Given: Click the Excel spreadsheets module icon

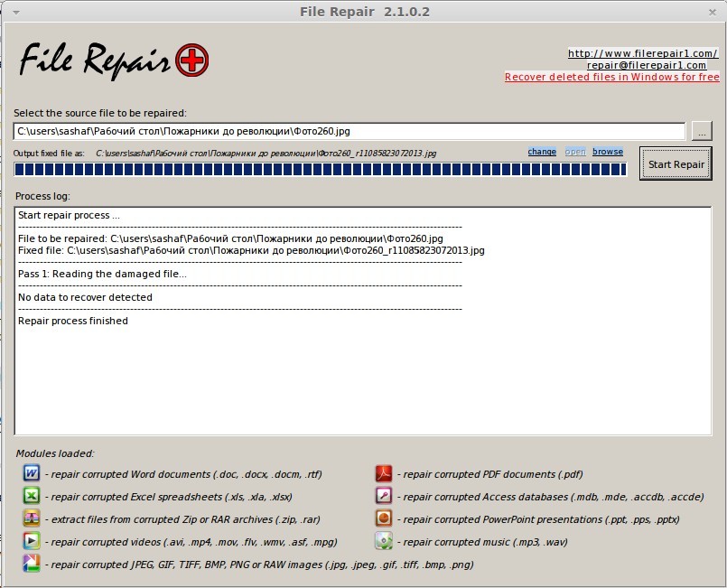Looking at the screenshot, I should [x=32, y=496].
